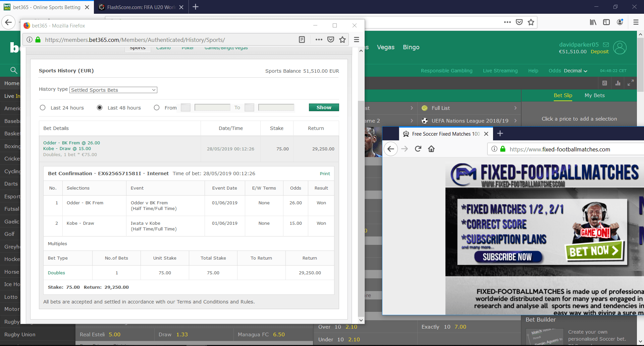Close the FlashScore.com tab

click(x=181, y=7)
